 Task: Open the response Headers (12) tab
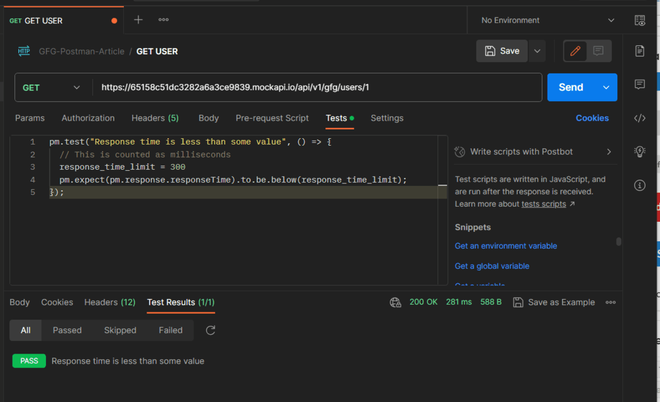click(109, 302)
